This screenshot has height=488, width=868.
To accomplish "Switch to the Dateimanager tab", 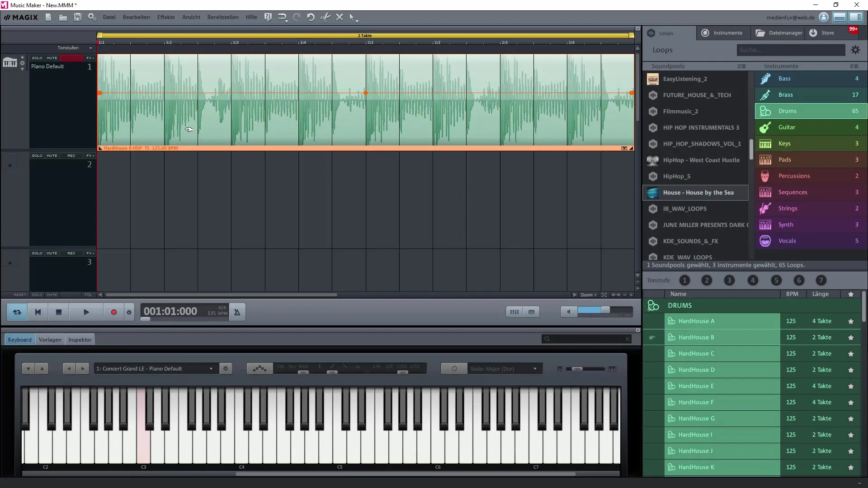I will click(x=779, y=33).
